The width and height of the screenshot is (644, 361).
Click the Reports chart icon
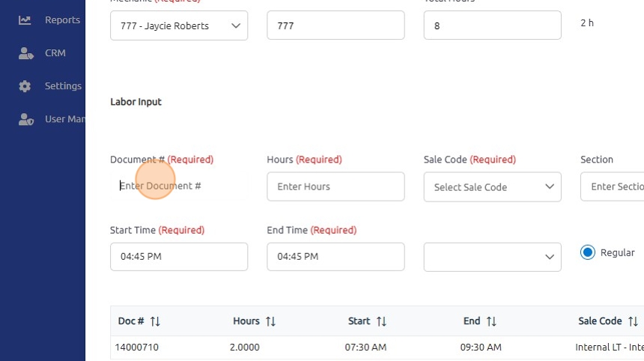[25, 20]
